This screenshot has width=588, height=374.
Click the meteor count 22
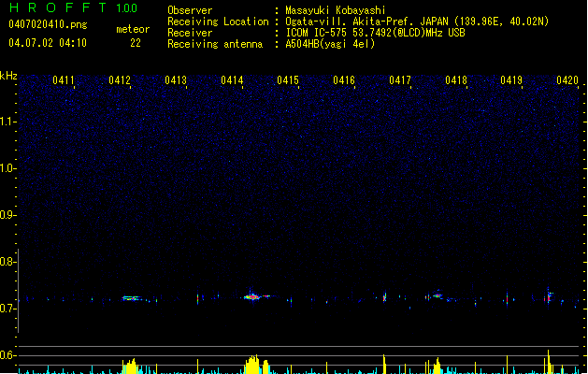[x=136, y=43]
